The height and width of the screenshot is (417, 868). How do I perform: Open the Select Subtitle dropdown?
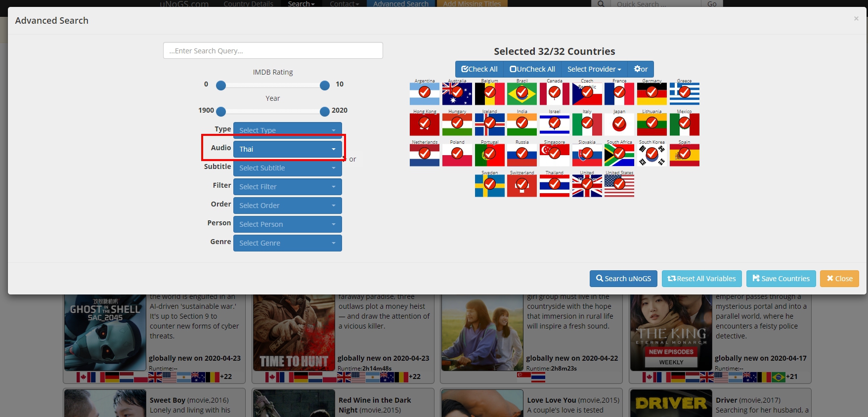pos(288,168)
